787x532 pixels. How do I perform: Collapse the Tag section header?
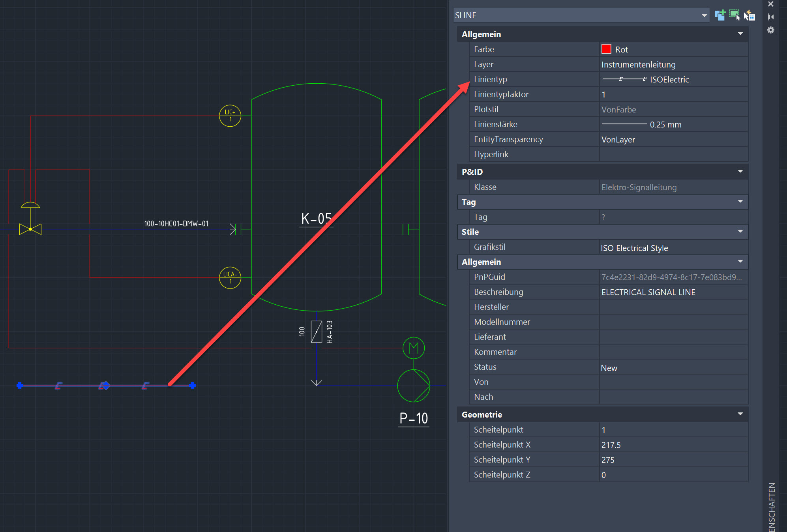(x=740, y=201)
